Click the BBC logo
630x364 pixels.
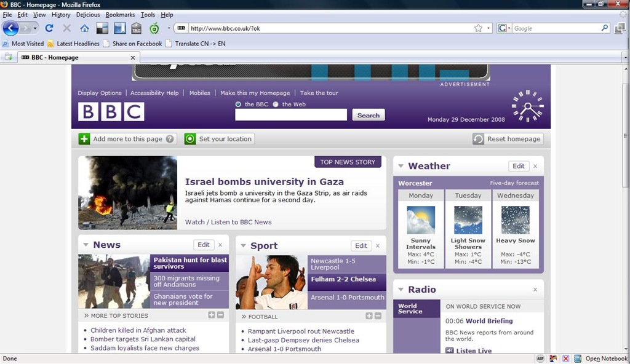(x=111, y=112)
